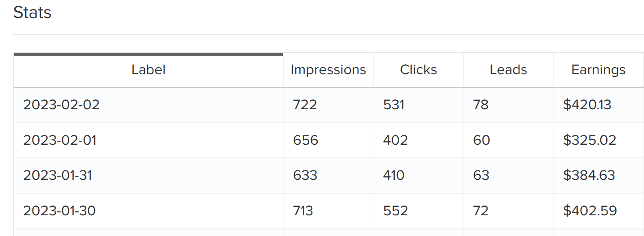Sort table by Label column header
This screenshot has width=644, height=236.
(149, 70)
